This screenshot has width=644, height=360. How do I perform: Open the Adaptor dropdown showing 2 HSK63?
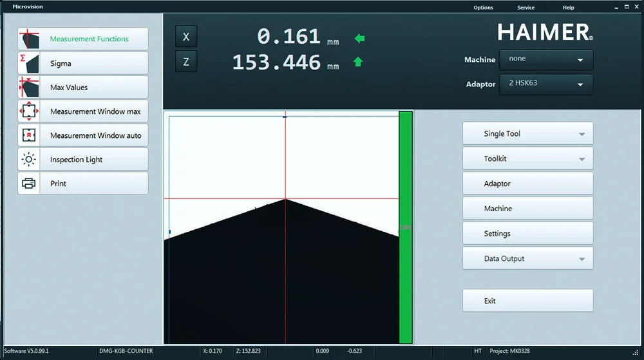(x=546, y=84)
